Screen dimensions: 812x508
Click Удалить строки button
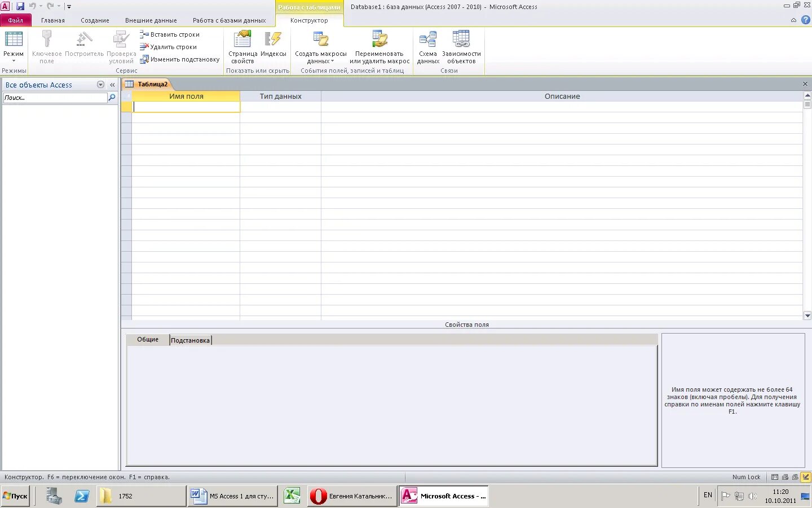[169, 47]
